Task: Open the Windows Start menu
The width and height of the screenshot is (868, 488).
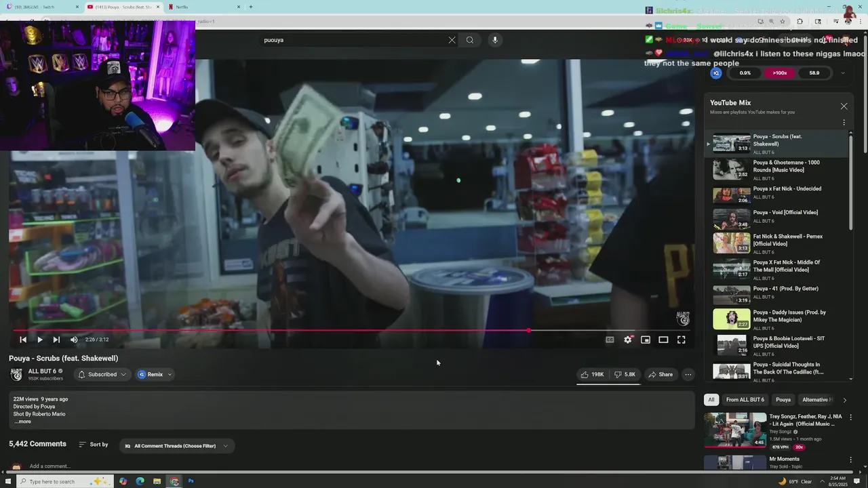Action: click(x=8, y=481)
